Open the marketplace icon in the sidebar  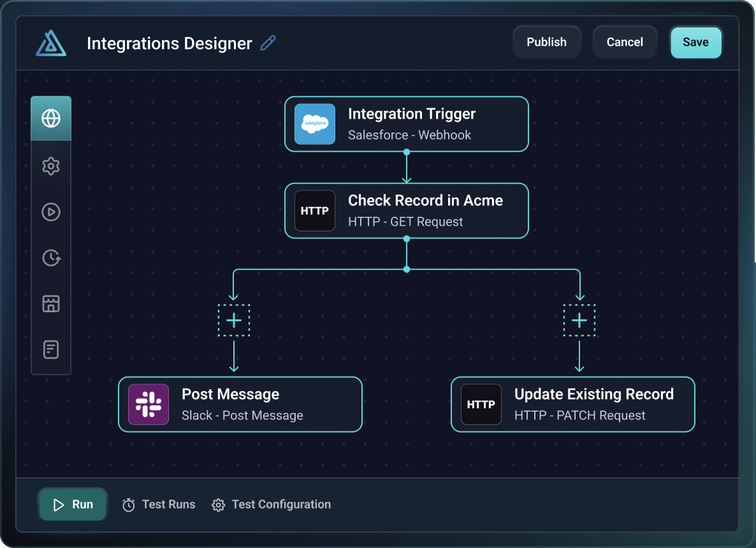click(x=51, y=303)
